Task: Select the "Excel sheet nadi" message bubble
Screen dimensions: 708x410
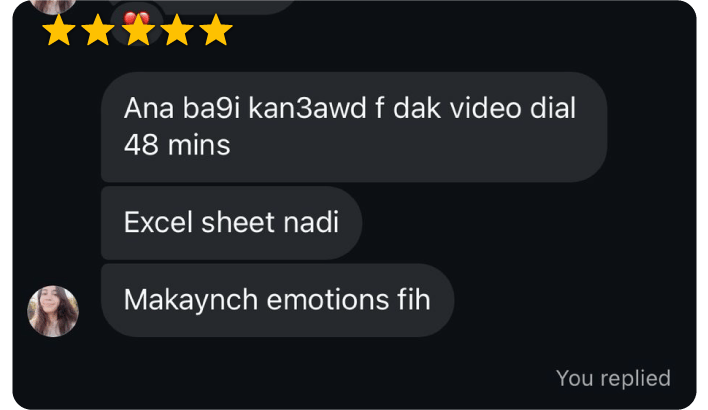Action: 231,223
